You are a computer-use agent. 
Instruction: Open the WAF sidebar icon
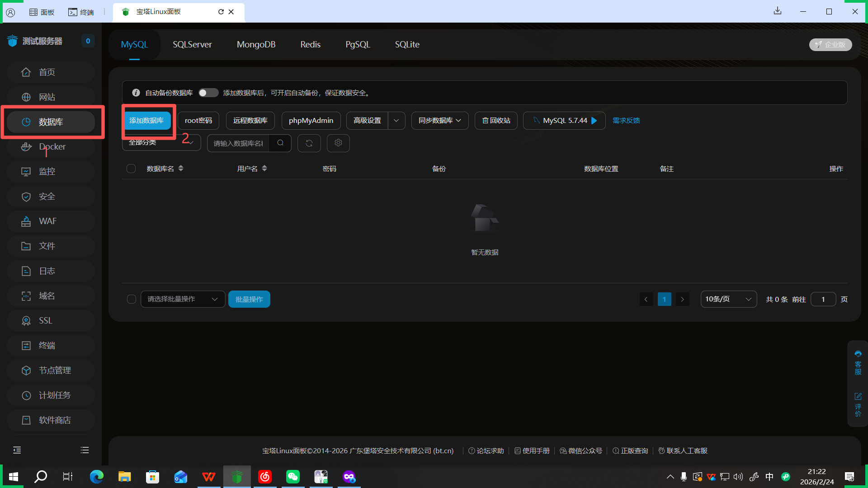click(26, 221)
